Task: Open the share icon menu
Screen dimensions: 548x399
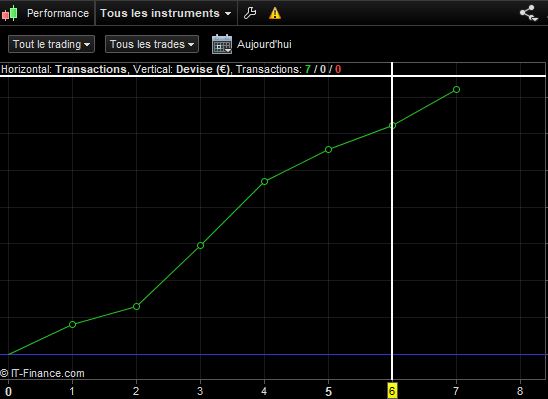Action: coord(528,13)
